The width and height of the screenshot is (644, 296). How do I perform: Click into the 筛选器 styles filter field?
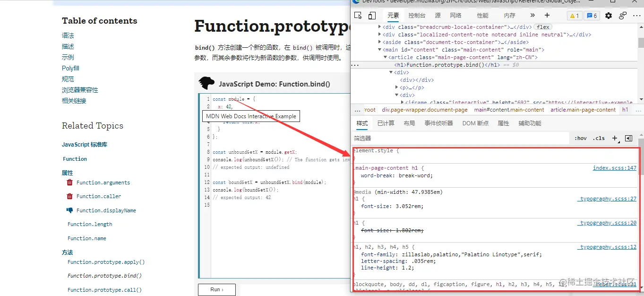coord(461,138)
